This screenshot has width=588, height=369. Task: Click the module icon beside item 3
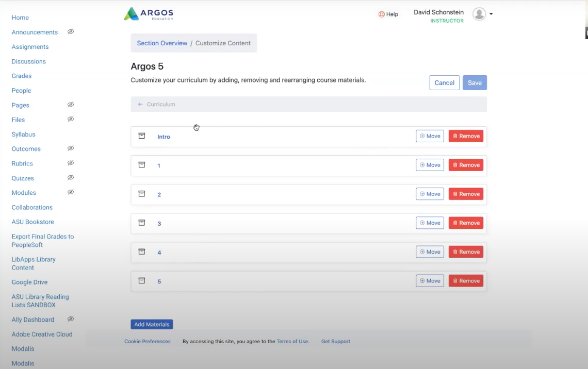(x=142, y=223)
